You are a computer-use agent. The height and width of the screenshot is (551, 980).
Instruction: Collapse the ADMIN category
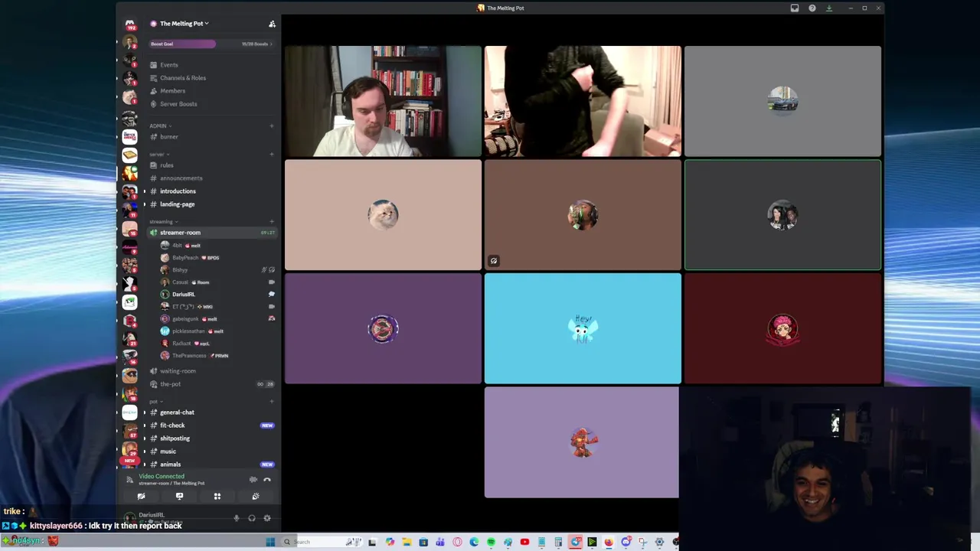pos(160,126)
